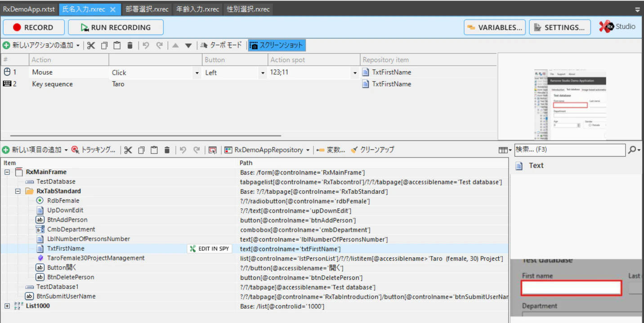Click the トラッキング... tracking button
The image size is (644, 323).
[x=94, y=150]
